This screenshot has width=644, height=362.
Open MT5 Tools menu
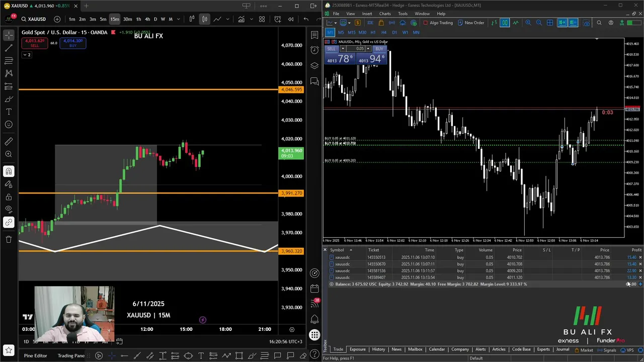403,14
